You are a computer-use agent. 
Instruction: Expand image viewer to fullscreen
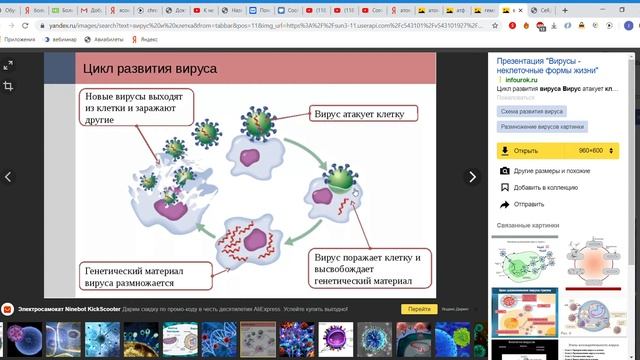tap(8, 65)
